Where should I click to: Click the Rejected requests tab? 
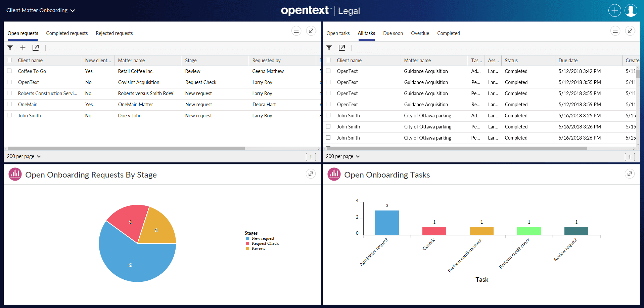114,33
